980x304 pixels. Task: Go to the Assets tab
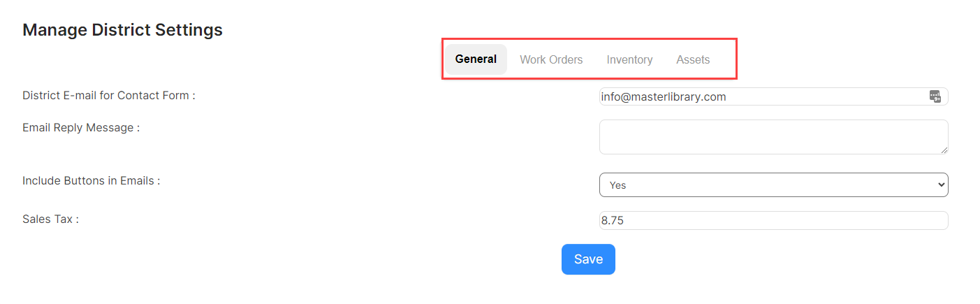(693, 59)
